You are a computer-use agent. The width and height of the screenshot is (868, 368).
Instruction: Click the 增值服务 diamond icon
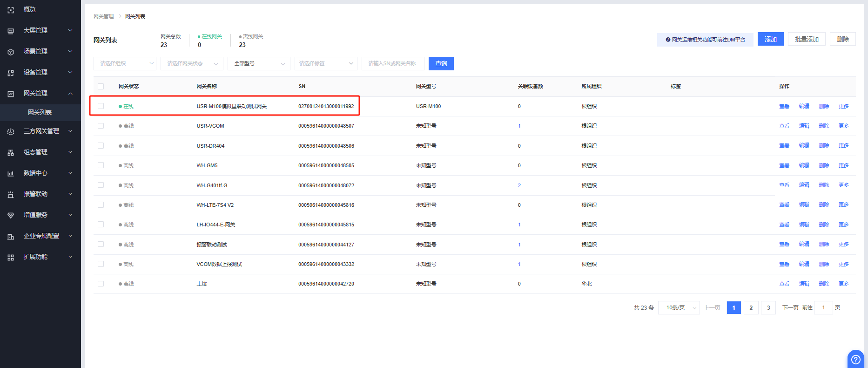[x=11, y=215]
